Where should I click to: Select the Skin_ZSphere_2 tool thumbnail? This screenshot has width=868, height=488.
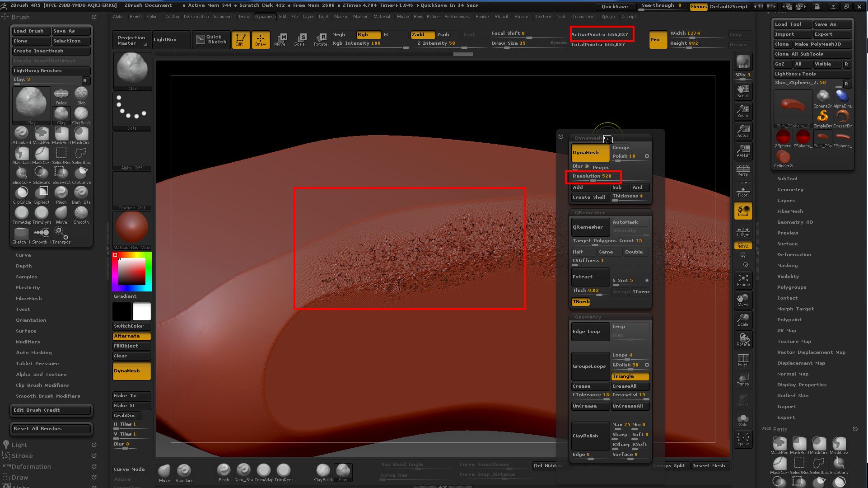(792, 108)
